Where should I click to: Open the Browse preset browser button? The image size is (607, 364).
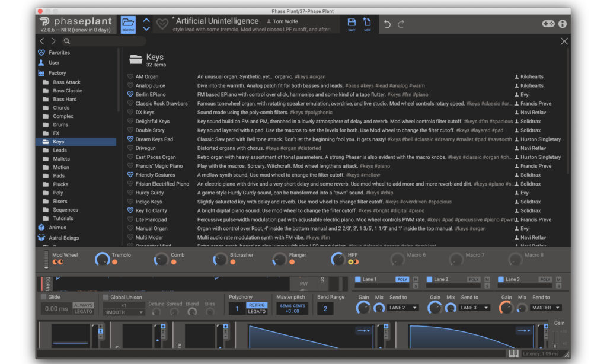(128, 24)
